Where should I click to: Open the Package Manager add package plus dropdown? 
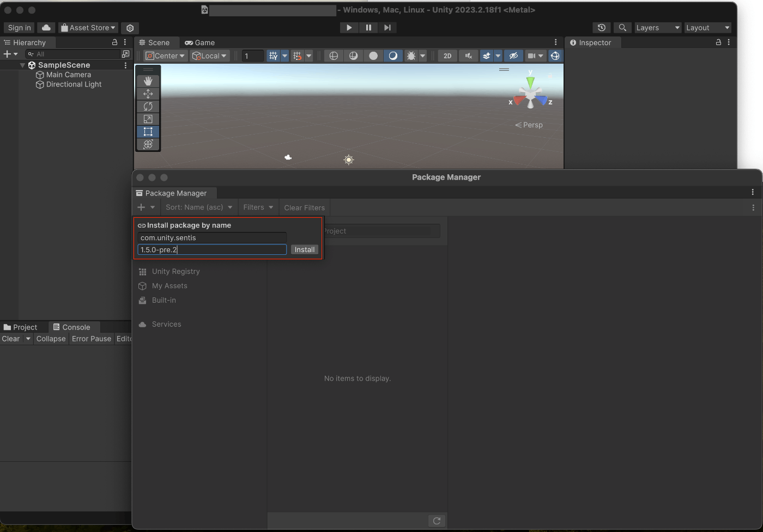coord(146,207)
